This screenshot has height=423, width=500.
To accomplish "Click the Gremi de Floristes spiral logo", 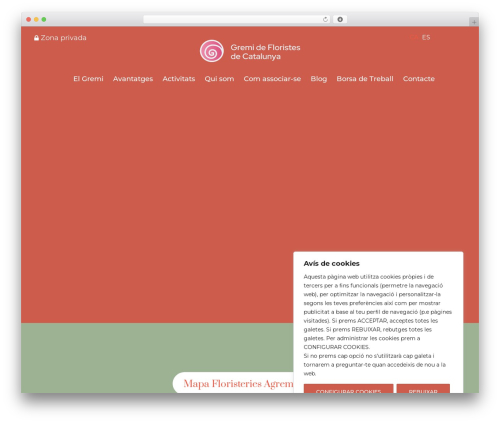I will coord(212,51).
